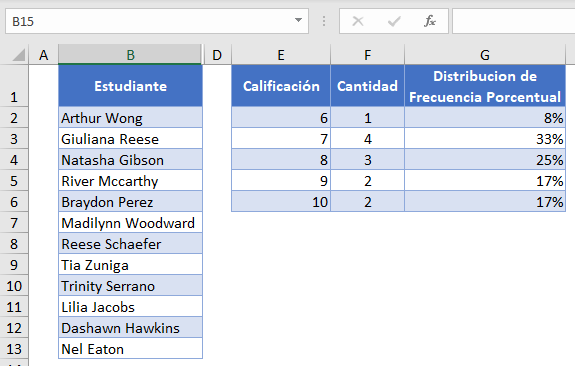Click Calificación cell with value 6
This screenshot has height=366, width=575.
tap(281, 118)
